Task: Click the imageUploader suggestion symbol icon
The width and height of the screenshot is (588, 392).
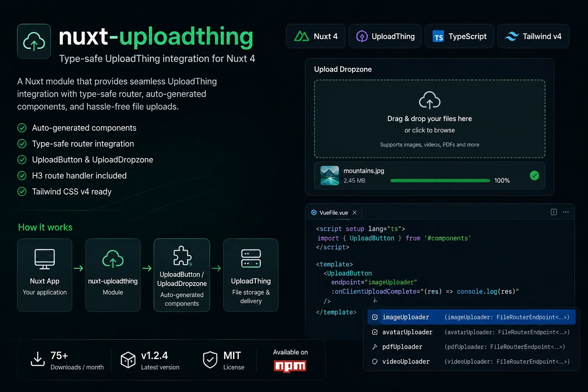Action: point(375,317)
